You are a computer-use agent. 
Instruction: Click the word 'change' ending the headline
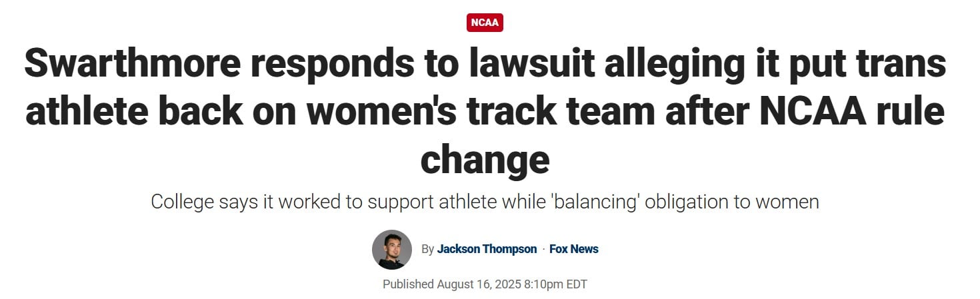(485, 160)
